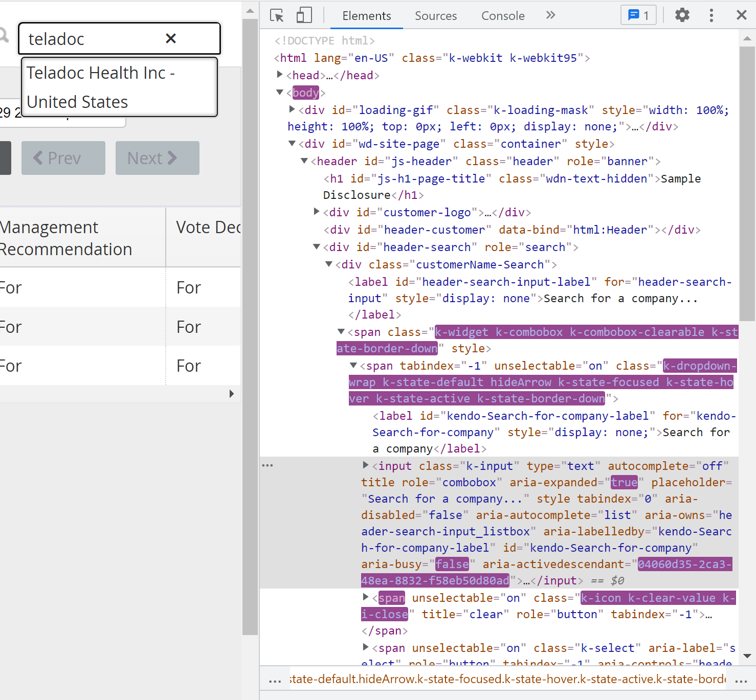Switch to the Console tab
756x700 pixels.
click(x=503, y=16)
